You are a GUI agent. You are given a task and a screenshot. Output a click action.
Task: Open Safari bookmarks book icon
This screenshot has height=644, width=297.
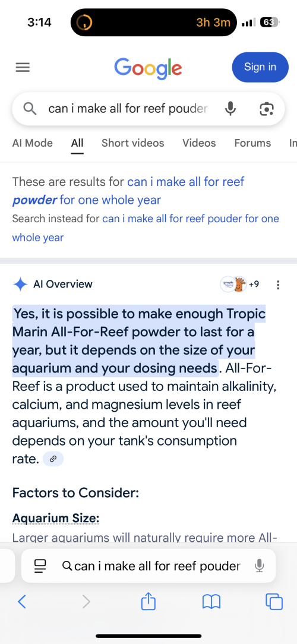click(211, 602)
